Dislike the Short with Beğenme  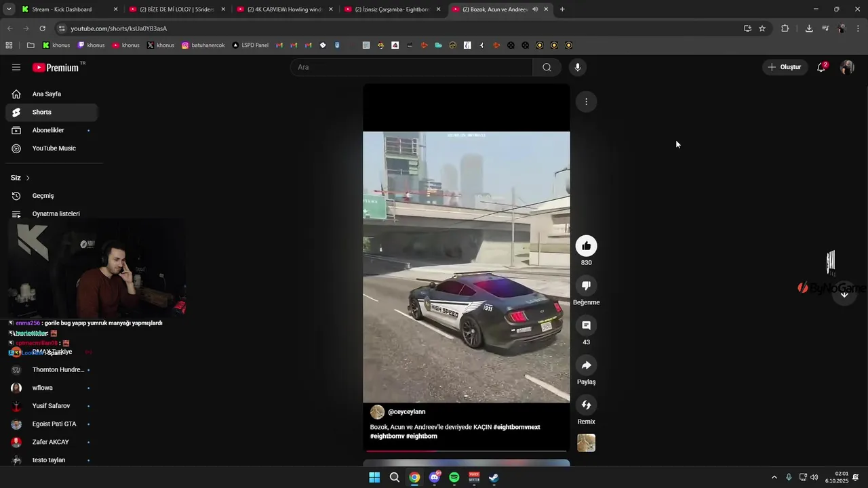587,285
